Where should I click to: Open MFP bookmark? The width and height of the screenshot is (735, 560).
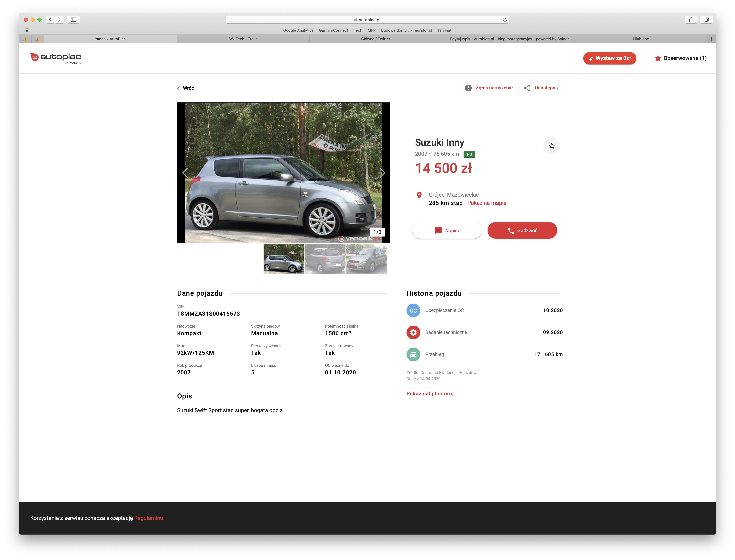coord(371,30)
